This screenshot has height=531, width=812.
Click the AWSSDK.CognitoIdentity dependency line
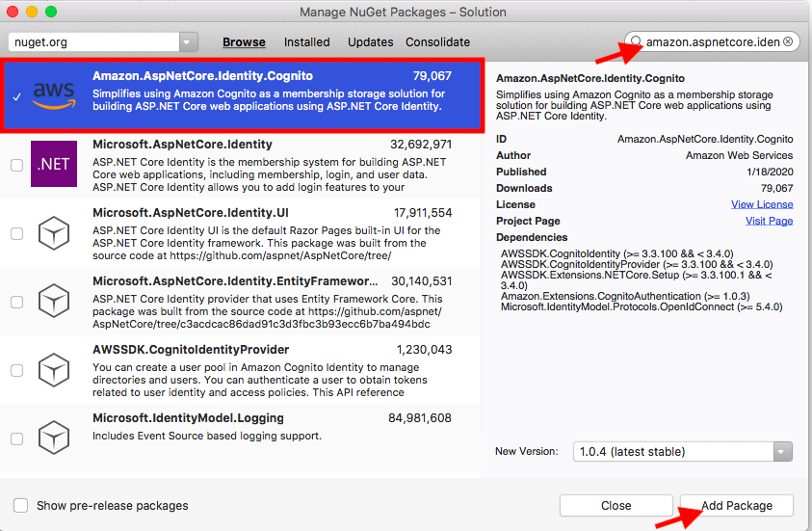[x=616, y=253]
